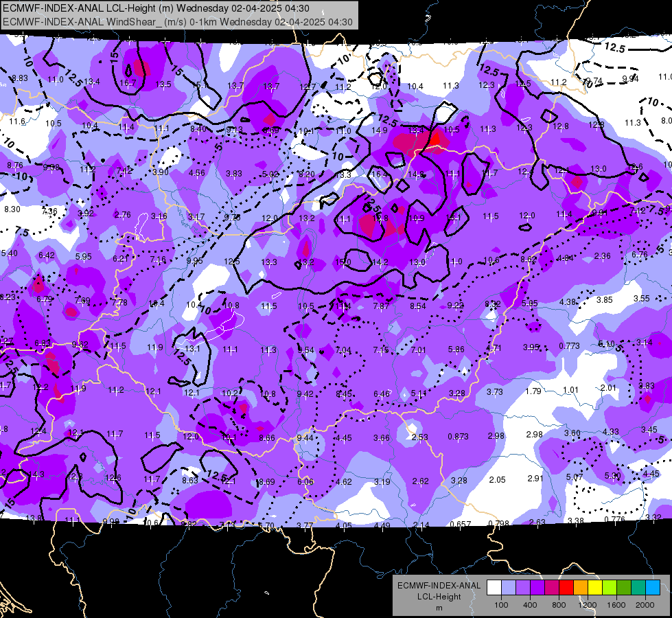672x618 pixels.
Task: Click the legend scale label 100
Action: tap(501, 605)
